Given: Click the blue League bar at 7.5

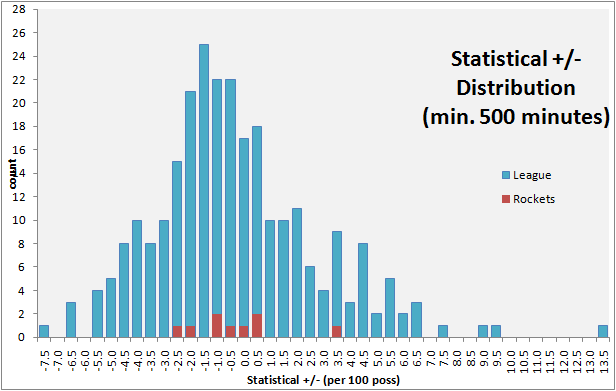Looking at the screenshot, I should click(443, 331).
